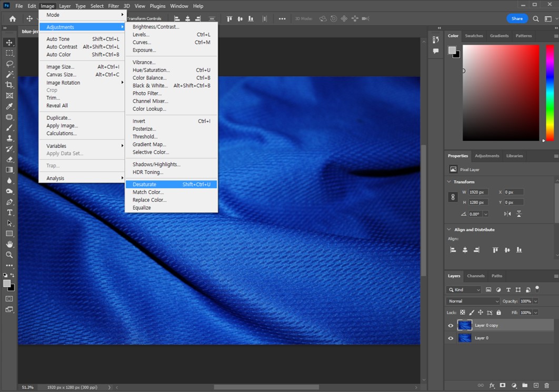Viewport: 559px width, 392px height.
Task: Select the Path Selection tool
Action: (x=9, y=223)
